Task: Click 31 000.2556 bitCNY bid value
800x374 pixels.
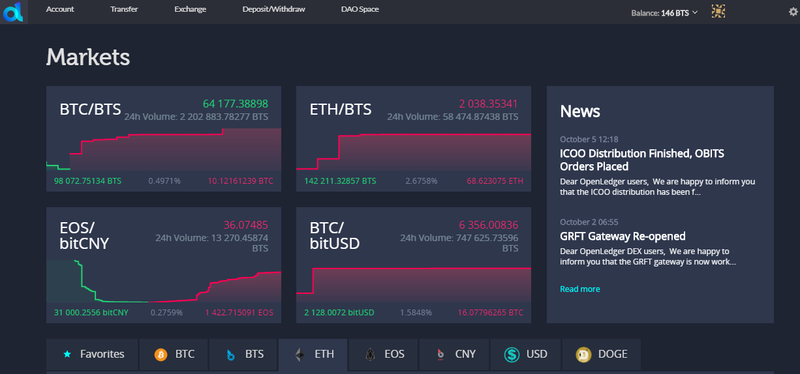Action: (x=91, y=312)
